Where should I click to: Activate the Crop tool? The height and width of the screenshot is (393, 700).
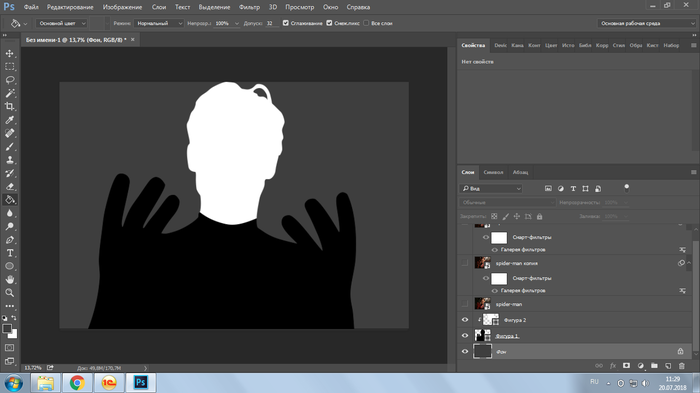pyautogui.click(x=9, y=106)
